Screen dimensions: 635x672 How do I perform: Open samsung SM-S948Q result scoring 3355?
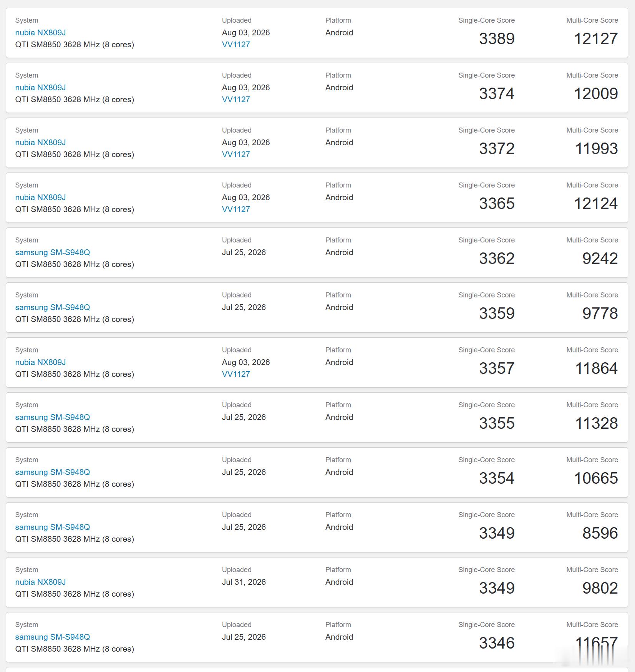tap(53, 417)
